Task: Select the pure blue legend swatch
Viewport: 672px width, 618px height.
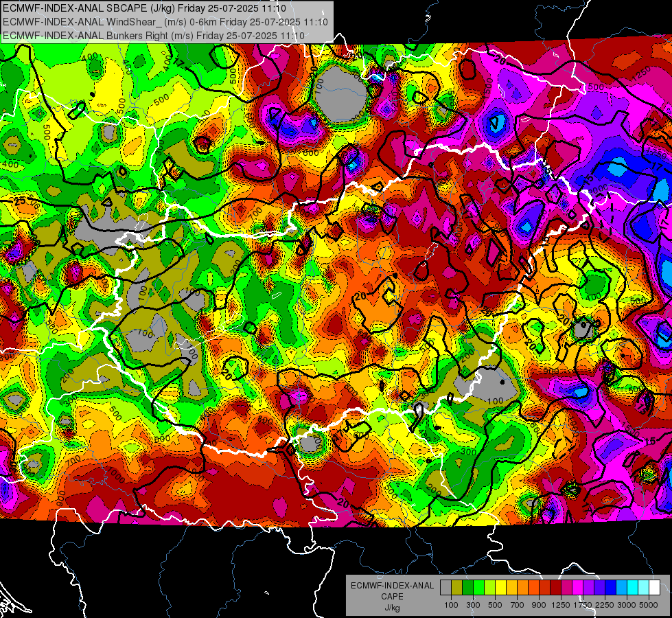Action: click(x=610, y=587)
